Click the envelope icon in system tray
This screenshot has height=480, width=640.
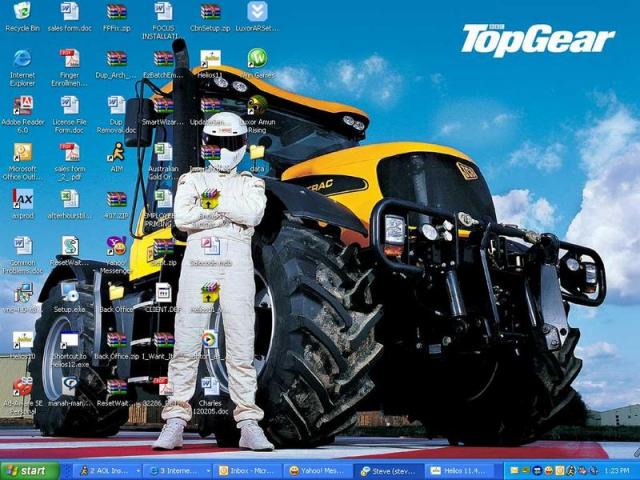click(x=514, y=471)
